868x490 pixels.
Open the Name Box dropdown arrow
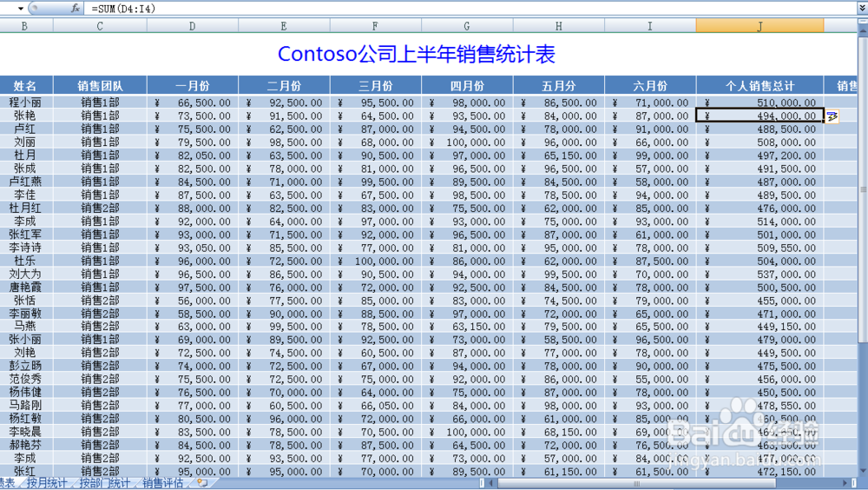21,9
